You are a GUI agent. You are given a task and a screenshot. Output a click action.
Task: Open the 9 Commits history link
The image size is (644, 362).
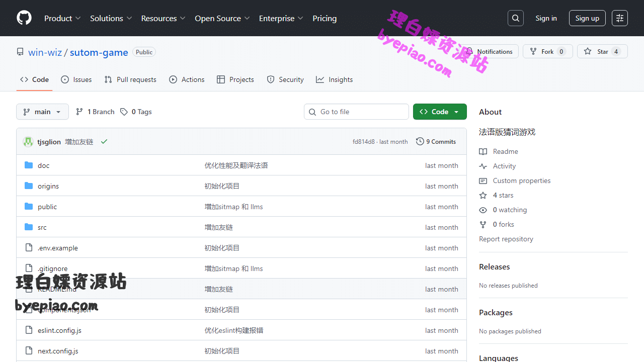(436, 142)
